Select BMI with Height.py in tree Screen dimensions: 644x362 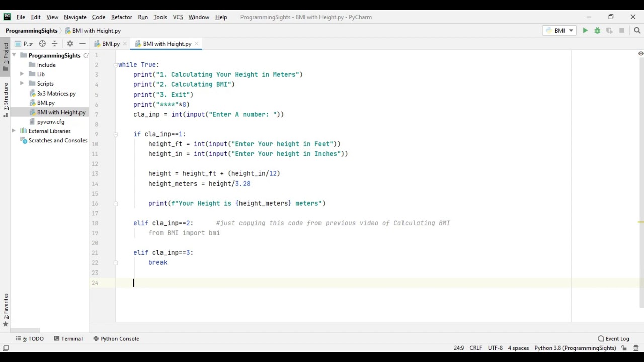(x=61, y=112)
